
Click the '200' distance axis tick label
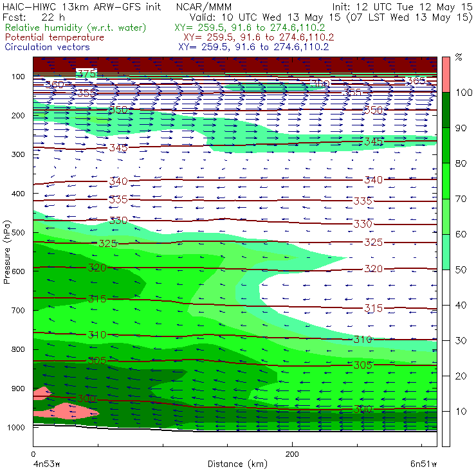[x=292, y=454]
